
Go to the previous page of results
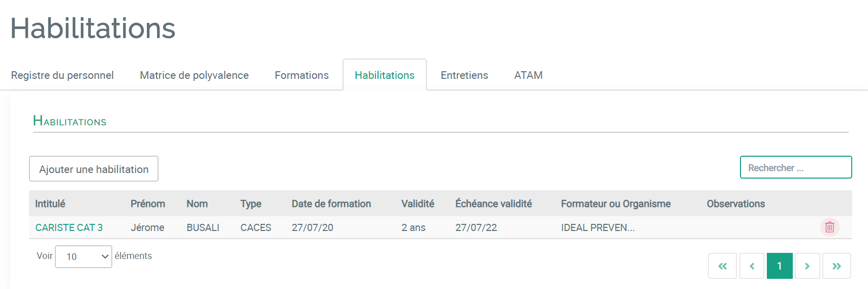tap(752, 266)
